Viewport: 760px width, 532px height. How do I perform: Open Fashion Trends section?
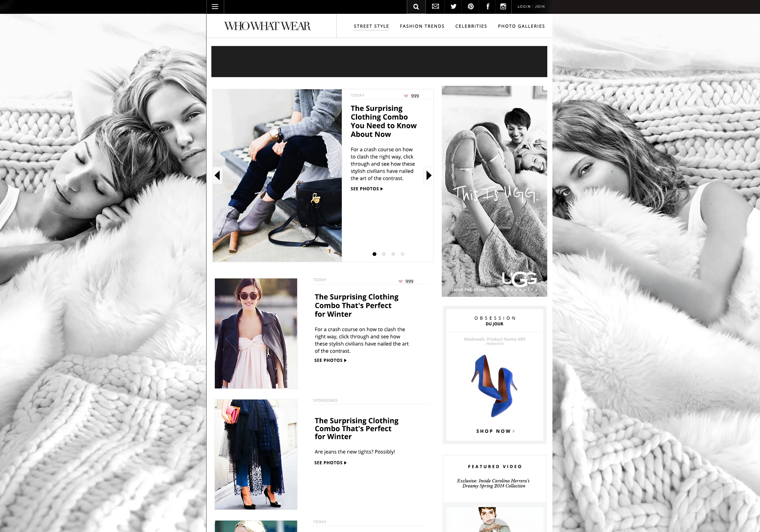click(422, 26)
